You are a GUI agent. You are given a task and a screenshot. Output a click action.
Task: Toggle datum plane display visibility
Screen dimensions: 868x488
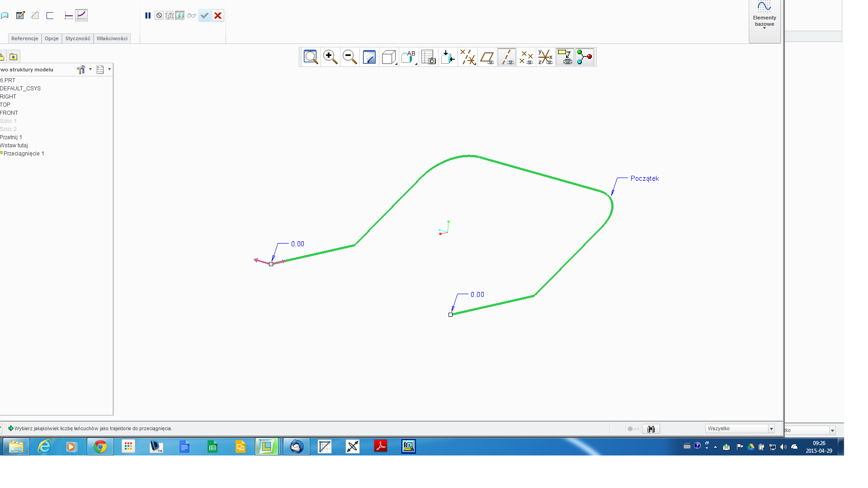(x=487, y=57)
